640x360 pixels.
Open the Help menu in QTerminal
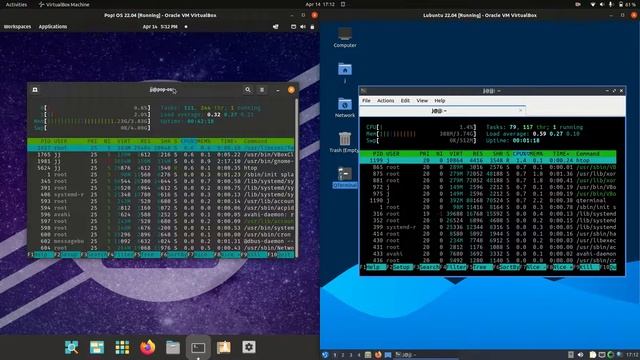tap(440, 100)
